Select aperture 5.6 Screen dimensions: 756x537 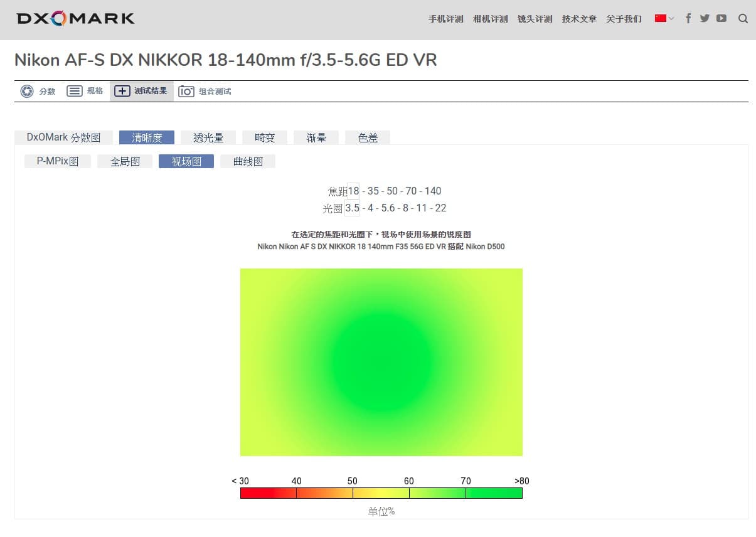(388, 208)
